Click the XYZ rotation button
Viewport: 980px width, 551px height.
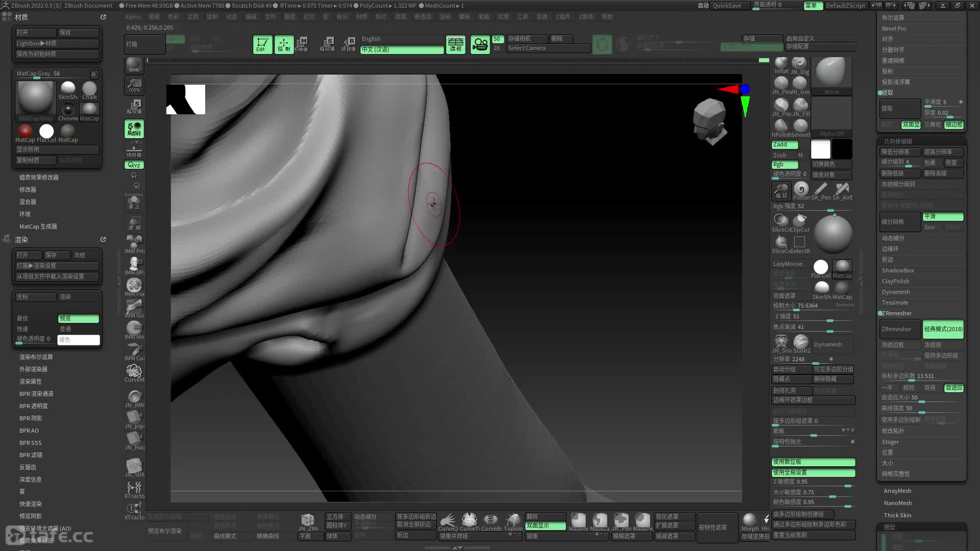pos(134,165)
